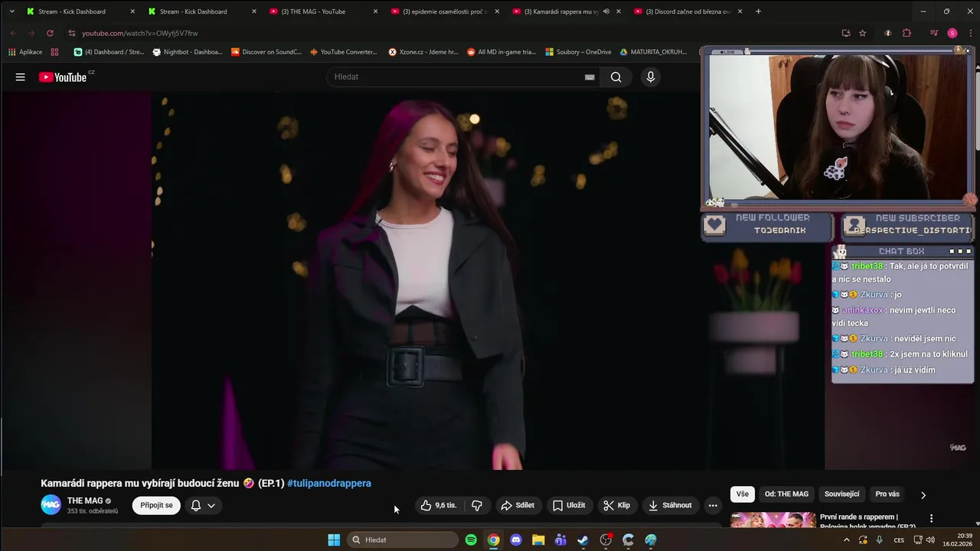Select the Od: THE MAG chip

point(786,494)
